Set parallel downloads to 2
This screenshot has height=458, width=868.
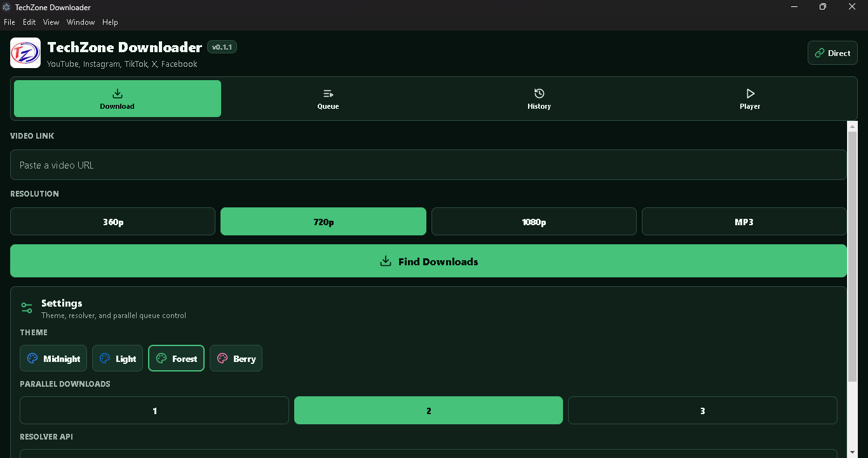(x=428, y=410)
